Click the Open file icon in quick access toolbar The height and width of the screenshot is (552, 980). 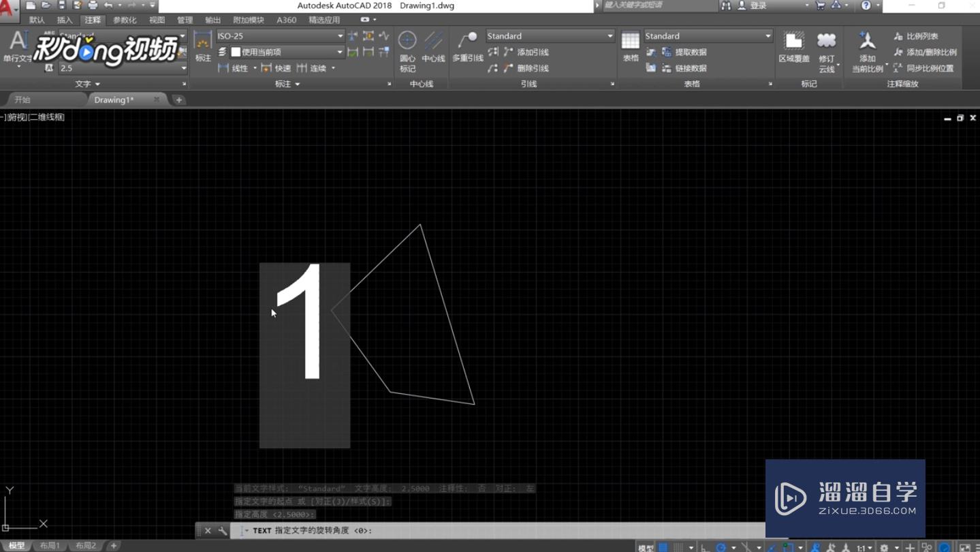46,5
